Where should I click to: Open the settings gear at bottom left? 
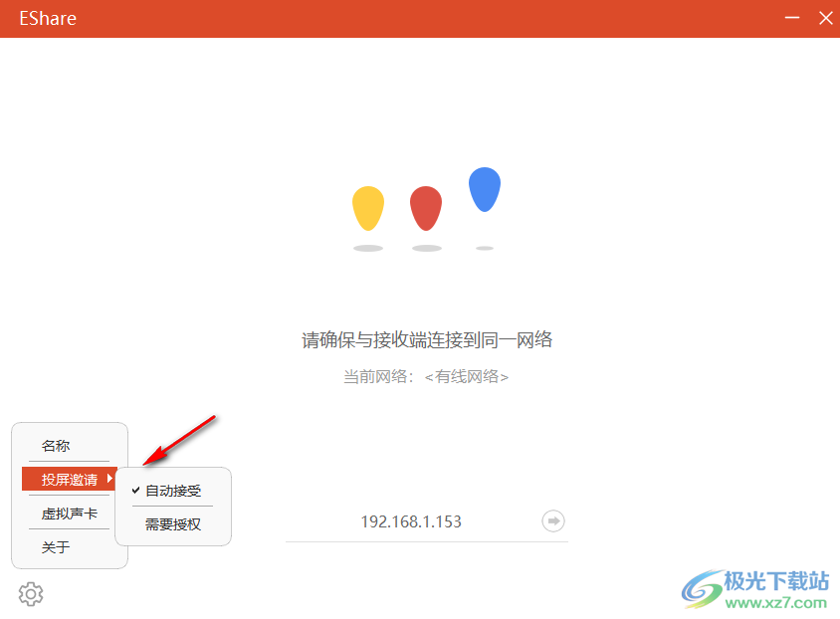(31, 593)
